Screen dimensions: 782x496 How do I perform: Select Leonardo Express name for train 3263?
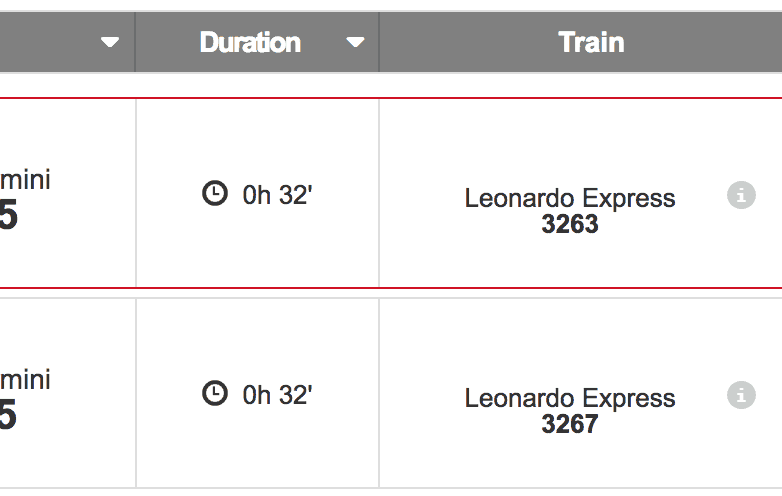coord(570,198)
